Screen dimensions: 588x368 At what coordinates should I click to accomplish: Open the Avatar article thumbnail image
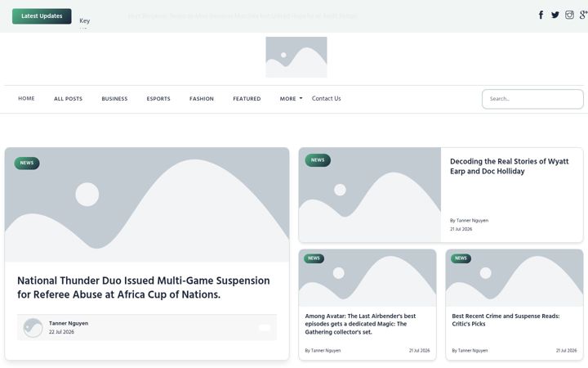367,278
